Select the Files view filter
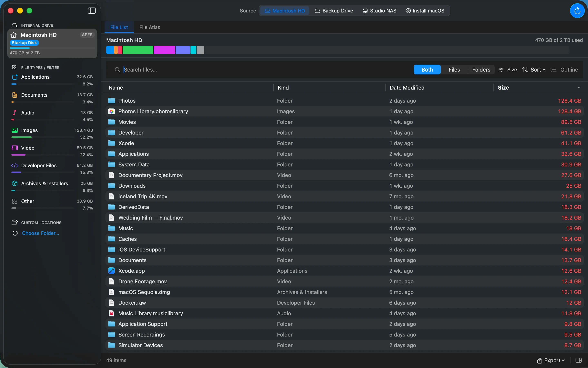Viewport: 588px width, 368px height. 454,70
